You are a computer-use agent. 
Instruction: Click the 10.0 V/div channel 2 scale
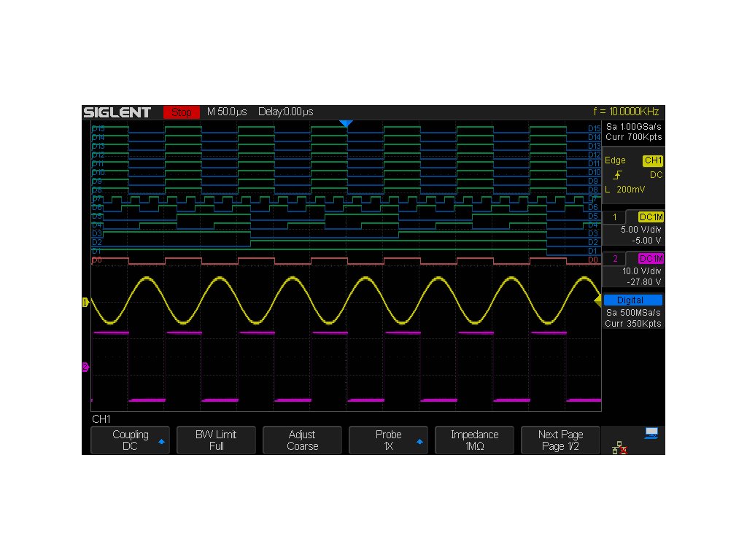[x=641, y=271]
